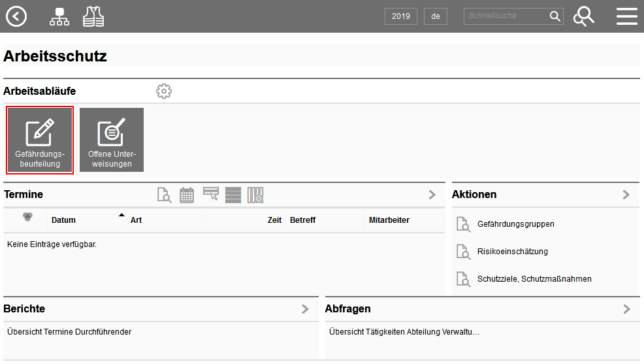The width and height of the screenshot is (644, 364).
Task: Expand the Abfragen section chevron
Action: pyautogui.click(x=627, y=309)
